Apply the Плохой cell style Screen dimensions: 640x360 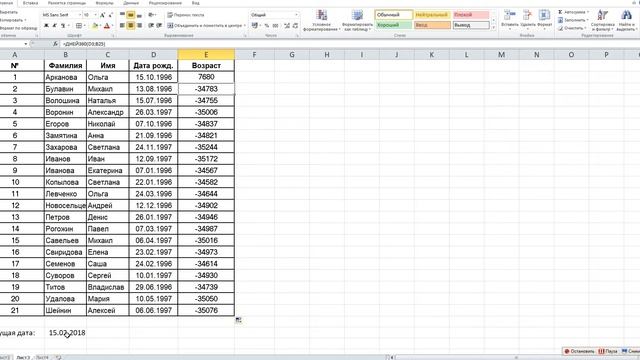pos(471,15)
